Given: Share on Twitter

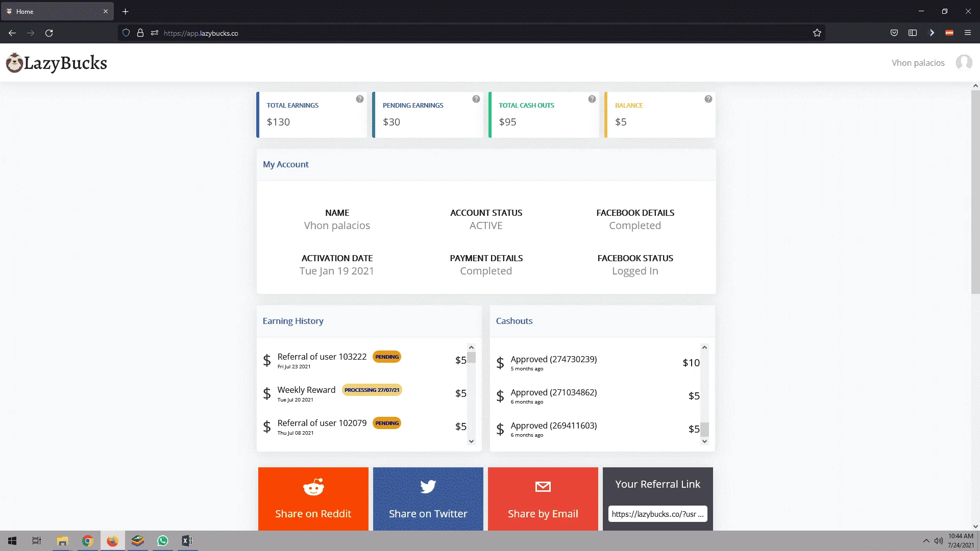Looking at the screenshot, I should (428, 499).
